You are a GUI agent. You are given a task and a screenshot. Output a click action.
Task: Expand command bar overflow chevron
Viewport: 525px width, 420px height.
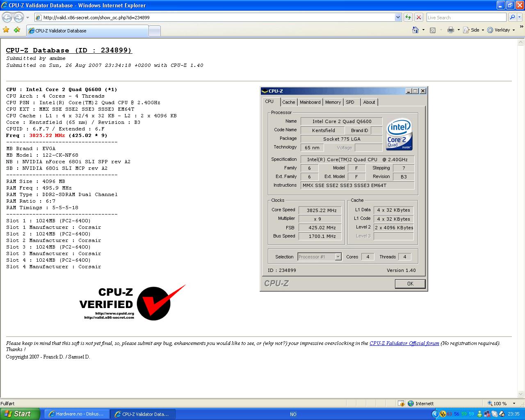[522, 27]
